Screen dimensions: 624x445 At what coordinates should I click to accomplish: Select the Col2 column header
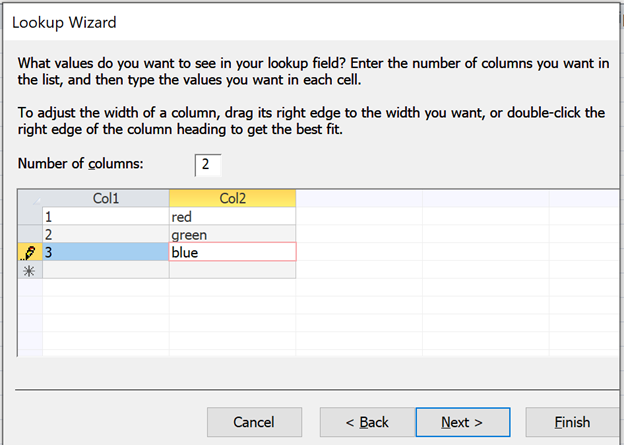click(x=232, y=198)
